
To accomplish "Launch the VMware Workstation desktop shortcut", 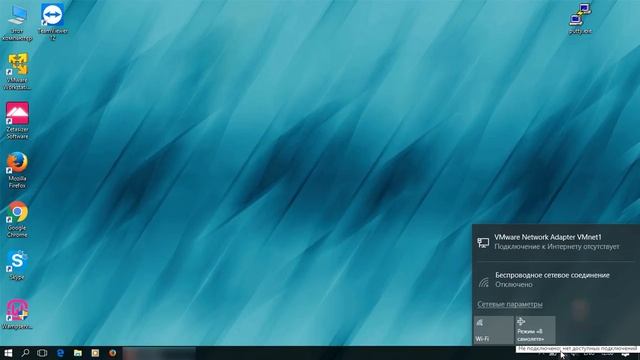I will (x=17, y=71).
